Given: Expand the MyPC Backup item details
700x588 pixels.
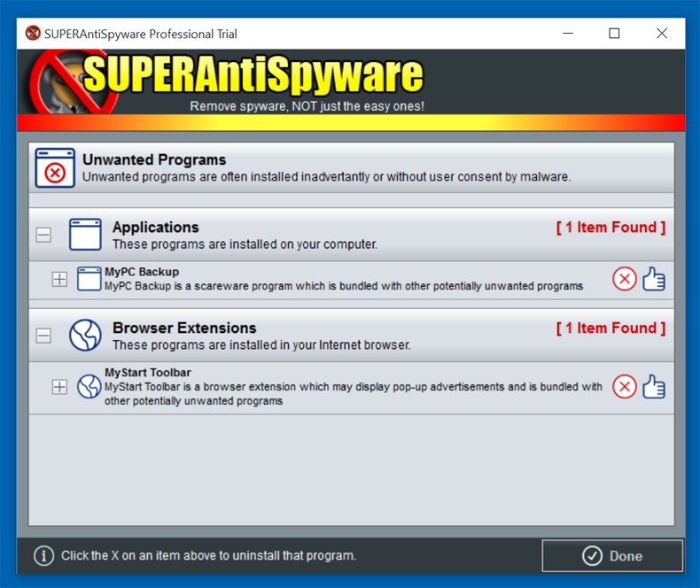Looking at the screenshot, I should (59, 279).
